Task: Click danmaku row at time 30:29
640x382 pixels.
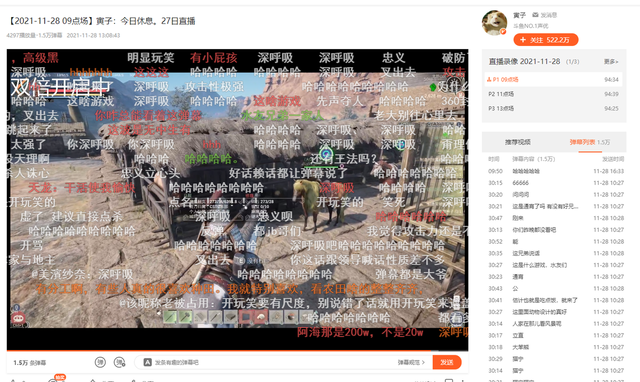Action: (x=556, y=359)
